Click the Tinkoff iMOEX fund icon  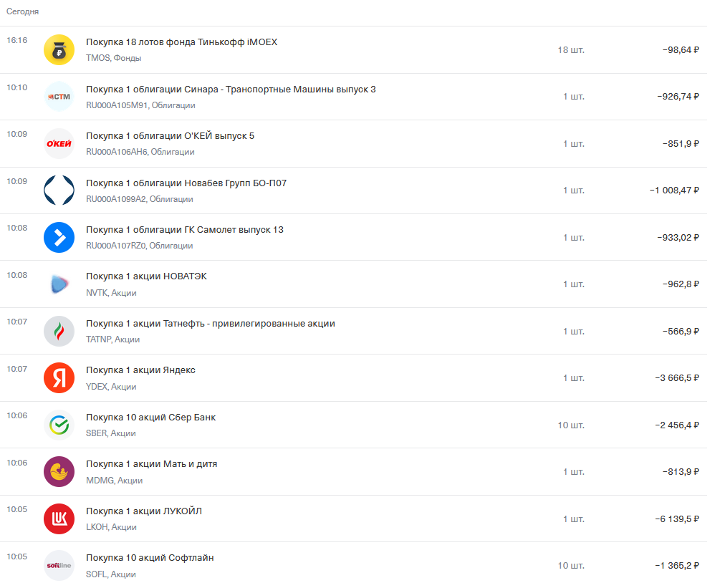click(59, 49)
